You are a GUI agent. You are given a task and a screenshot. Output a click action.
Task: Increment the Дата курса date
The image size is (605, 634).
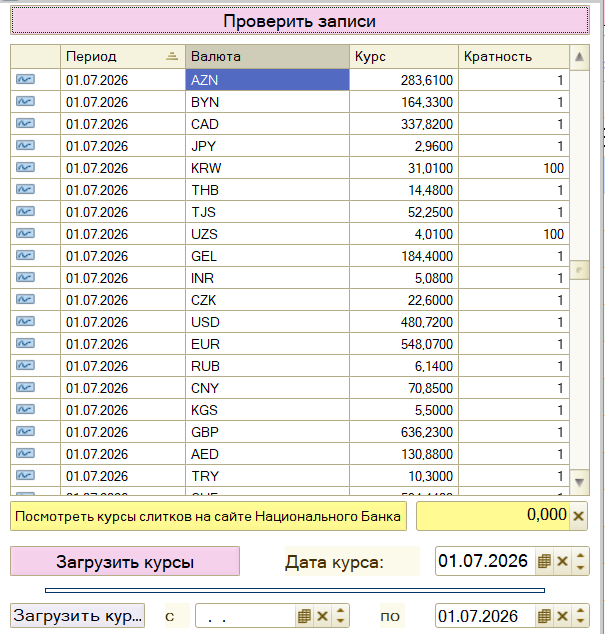580,555
